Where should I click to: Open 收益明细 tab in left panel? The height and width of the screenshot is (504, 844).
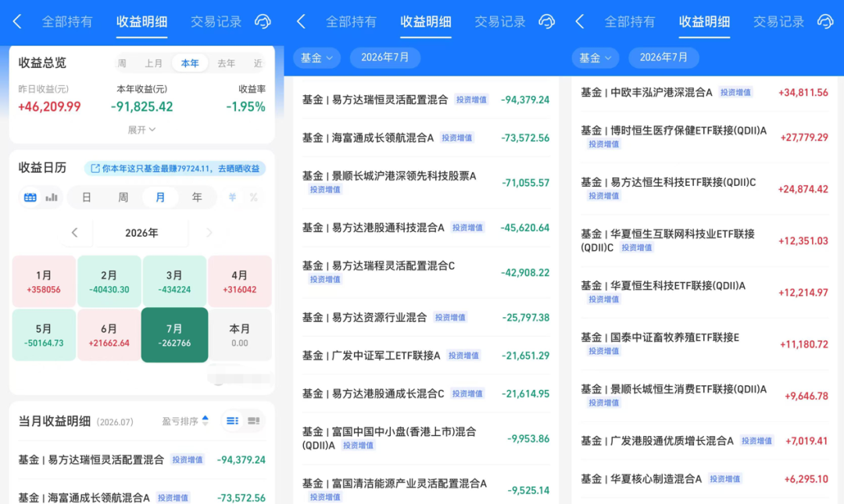coord(141,22)
